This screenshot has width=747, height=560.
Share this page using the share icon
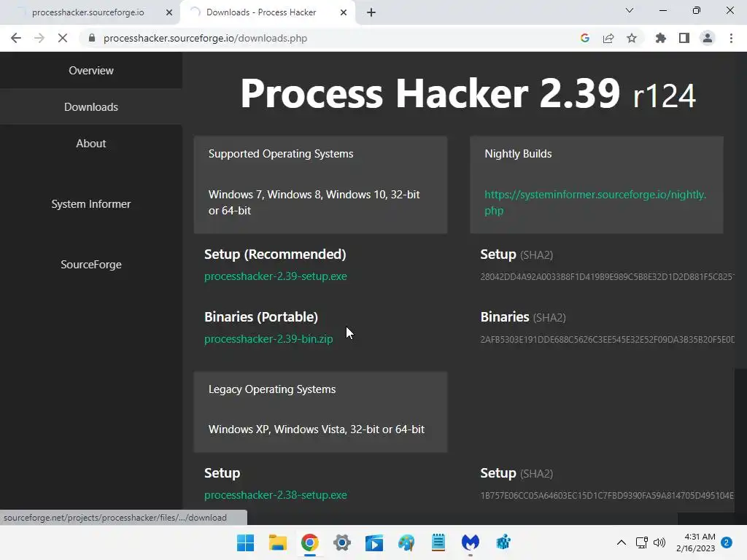[x=608, y=38]
